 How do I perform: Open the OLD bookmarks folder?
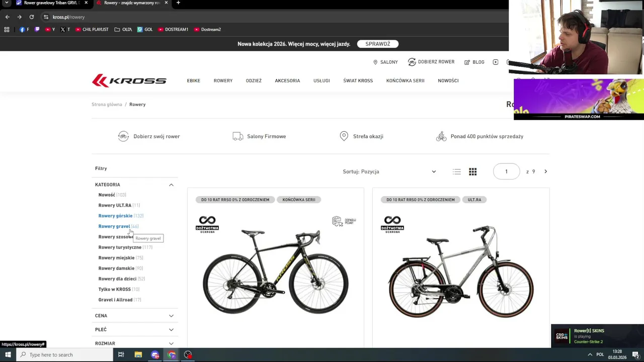[123, 30]
